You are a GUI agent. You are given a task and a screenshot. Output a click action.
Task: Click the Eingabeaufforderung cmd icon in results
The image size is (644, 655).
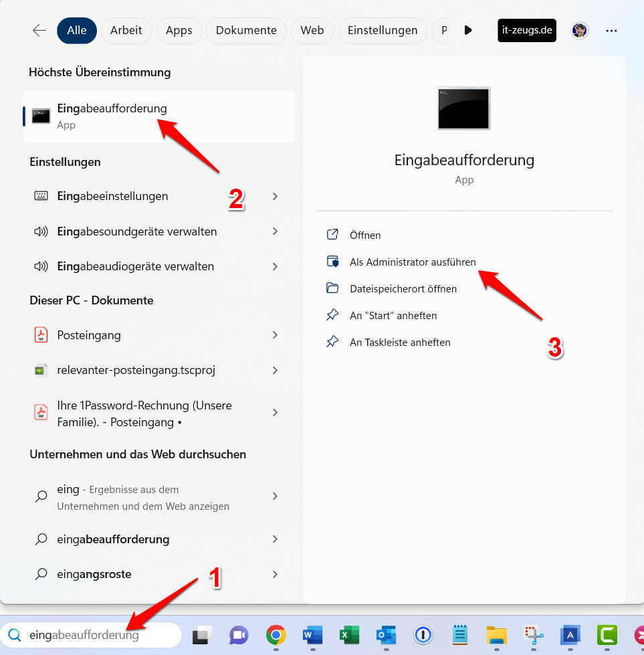tap(41, 116)
